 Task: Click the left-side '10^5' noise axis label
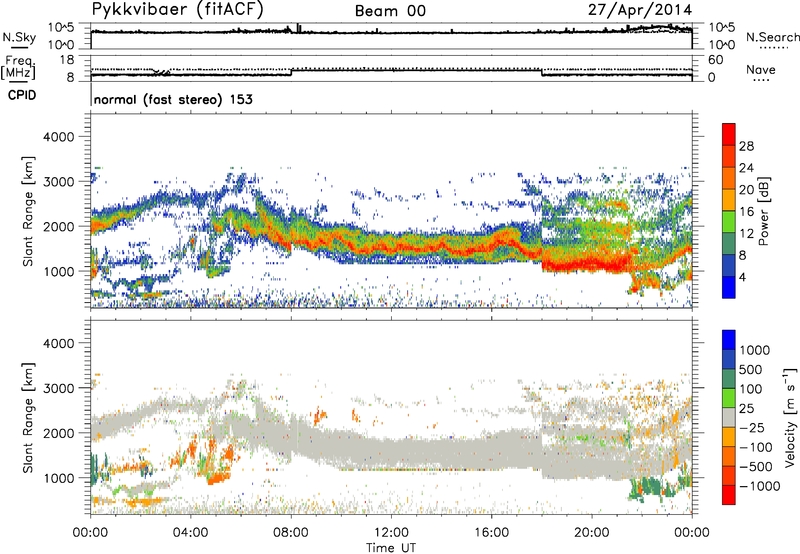coord(61,27)
